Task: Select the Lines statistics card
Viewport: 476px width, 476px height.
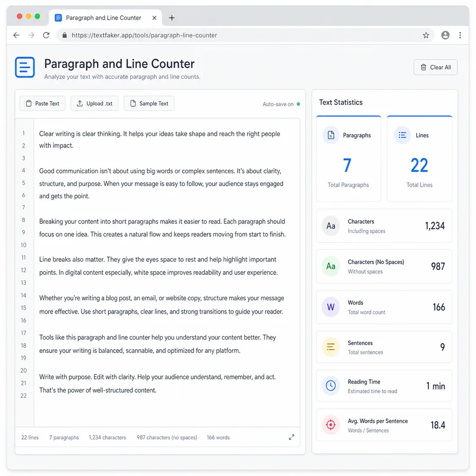Action: pos(419,159)
